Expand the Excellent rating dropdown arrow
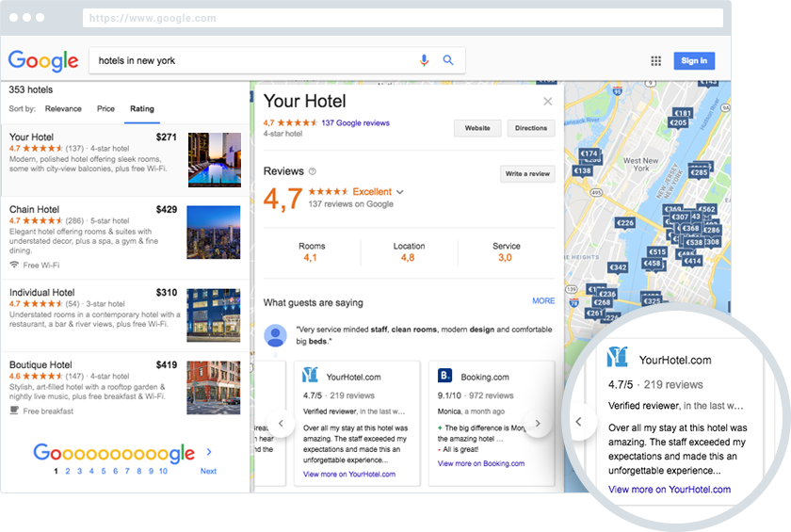This screenshot has height=532, width=791. 400,192
